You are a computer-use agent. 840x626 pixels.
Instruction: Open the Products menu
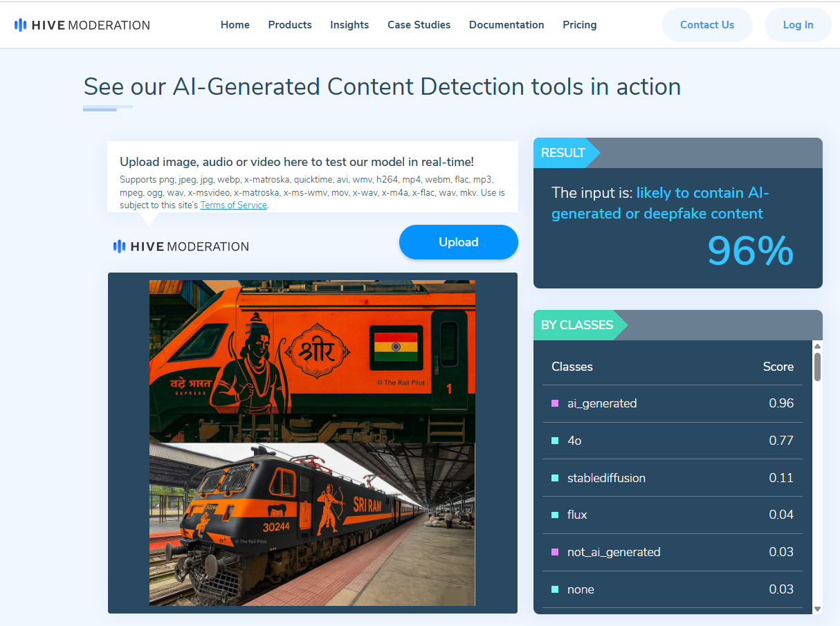click(x=290, y=25)
